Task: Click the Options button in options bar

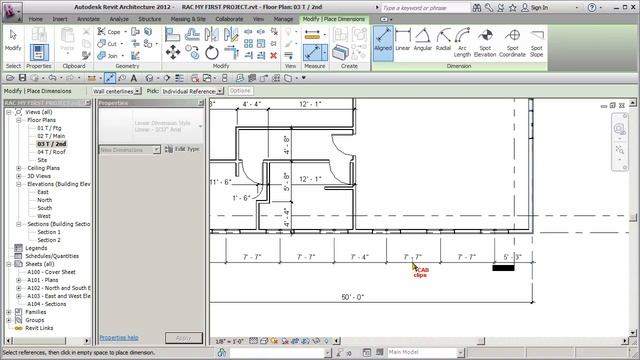Action: [x=240, y=91]
